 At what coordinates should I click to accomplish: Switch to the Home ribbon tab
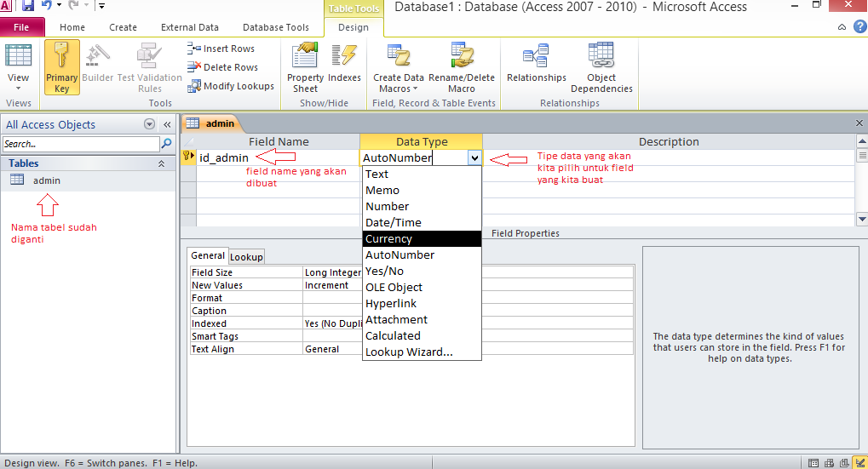[x=72, y=27]
